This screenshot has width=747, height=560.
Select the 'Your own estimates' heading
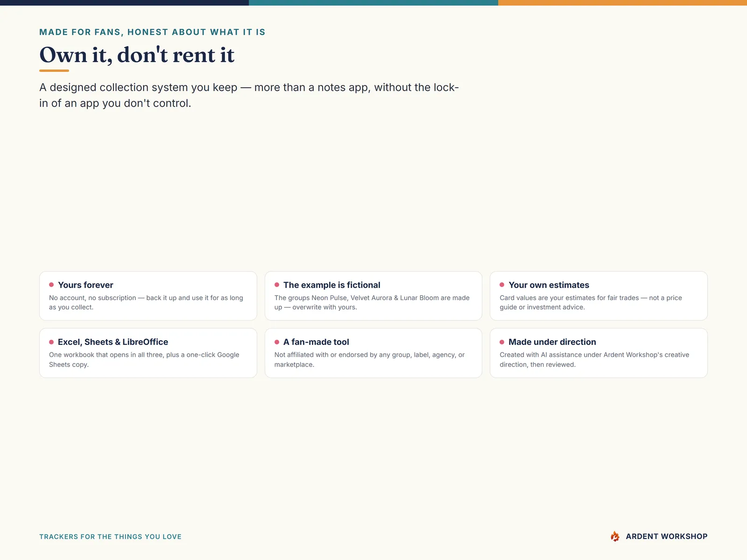pos(549,285)
